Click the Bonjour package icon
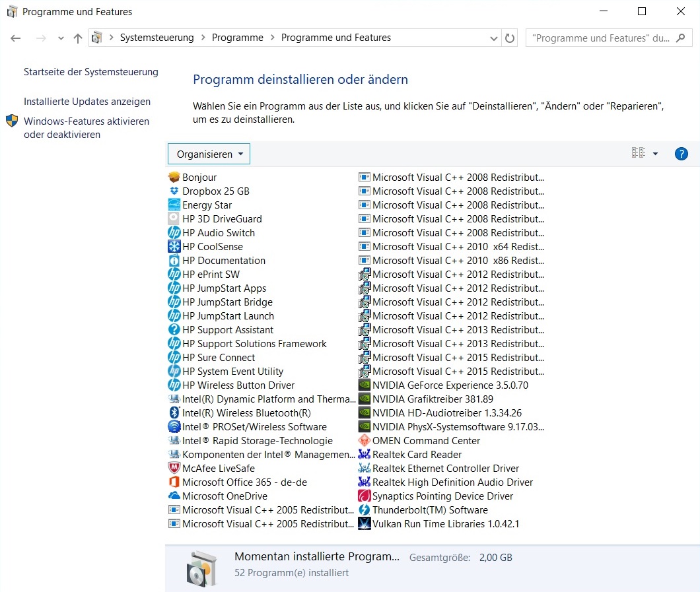The image size is (700, 592). click(174, 177)
